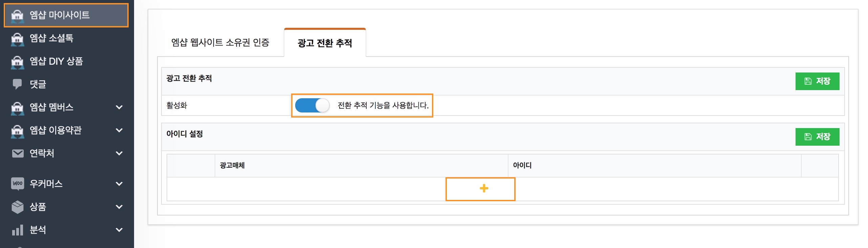
Task: Click the 분석 bar chart icon
Action: click(x=18, y=230)
